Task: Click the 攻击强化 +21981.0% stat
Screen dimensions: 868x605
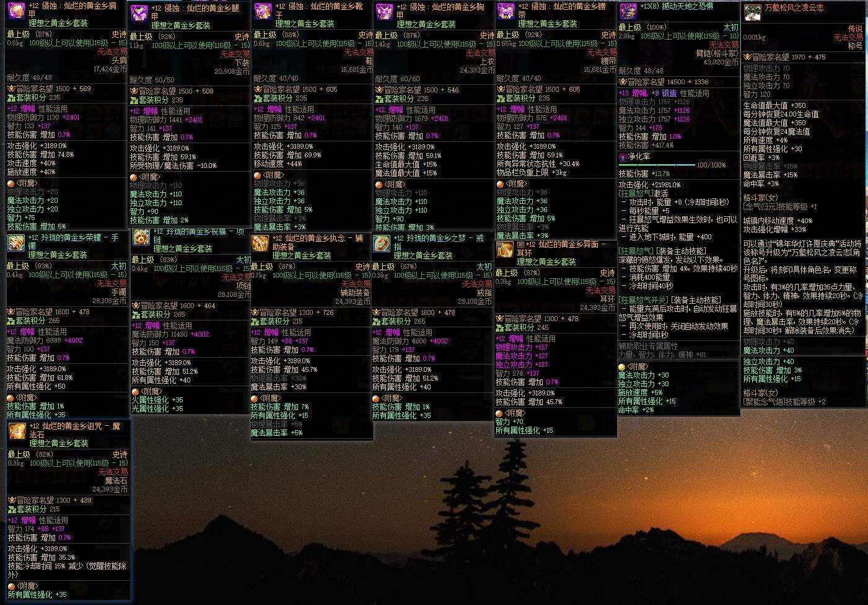Action: point(651,185)
